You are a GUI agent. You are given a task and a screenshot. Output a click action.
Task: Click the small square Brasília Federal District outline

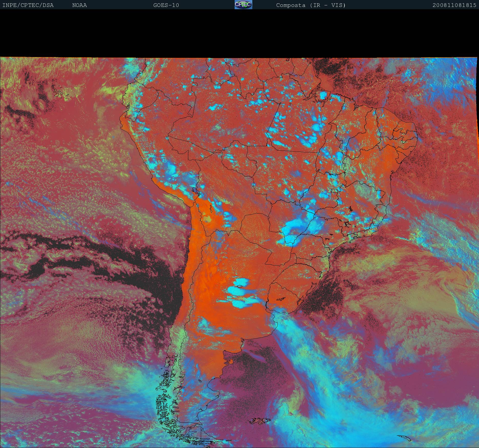click(335, 190)
